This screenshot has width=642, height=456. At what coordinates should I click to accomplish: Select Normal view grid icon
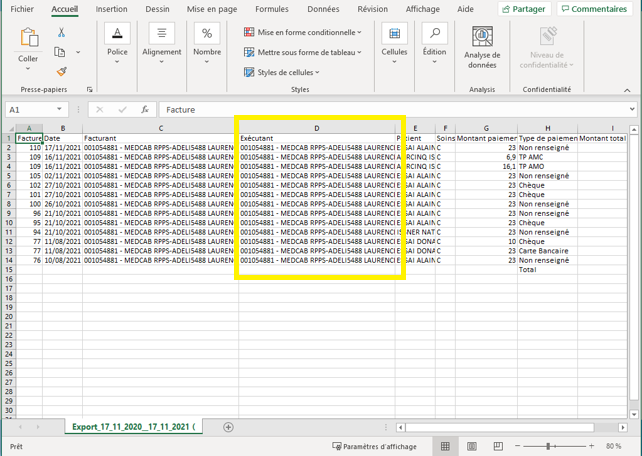click(445, 446)
